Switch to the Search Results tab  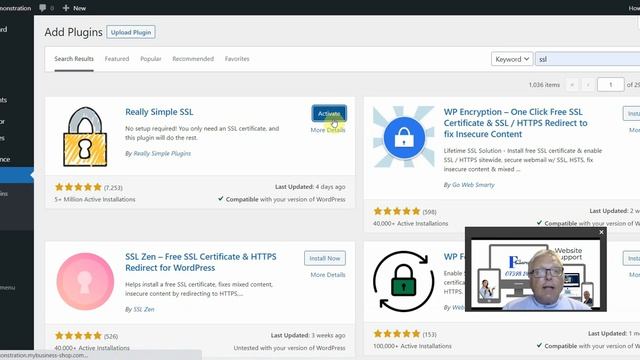74,59
